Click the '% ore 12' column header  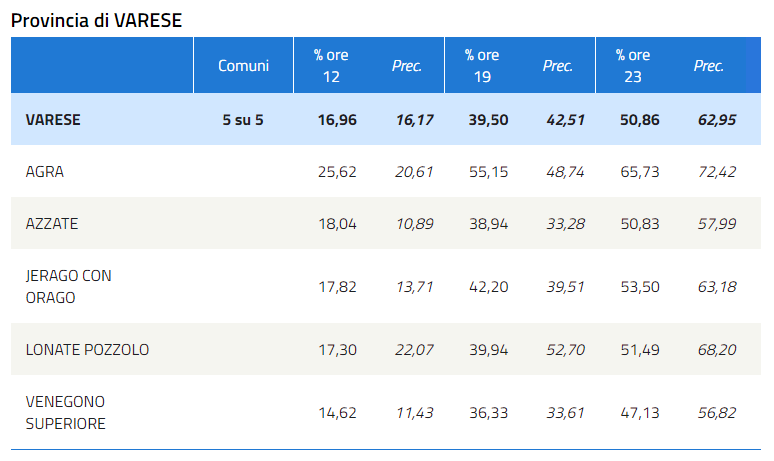tap(331, 66)
